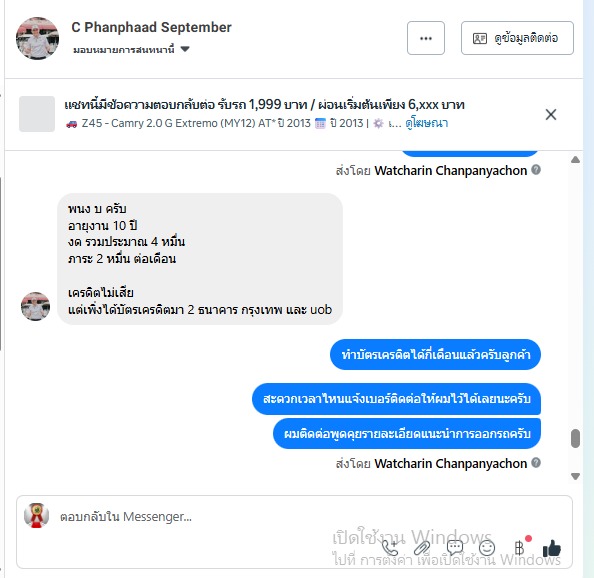594x578 pixels.
Task: Click the info icon beside top Watcharin Chanpanyachon
Action: click(x=536, y=170)
